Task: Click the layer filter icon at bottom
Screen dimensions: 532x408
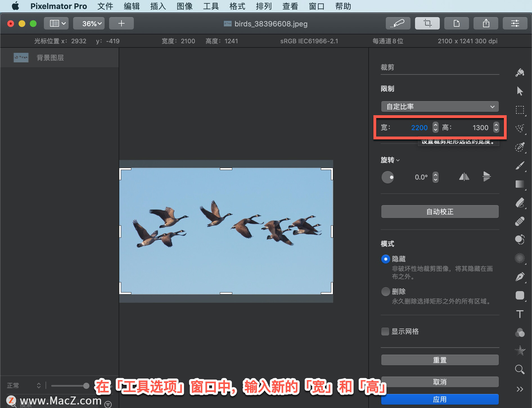Action: click(108, 404)
